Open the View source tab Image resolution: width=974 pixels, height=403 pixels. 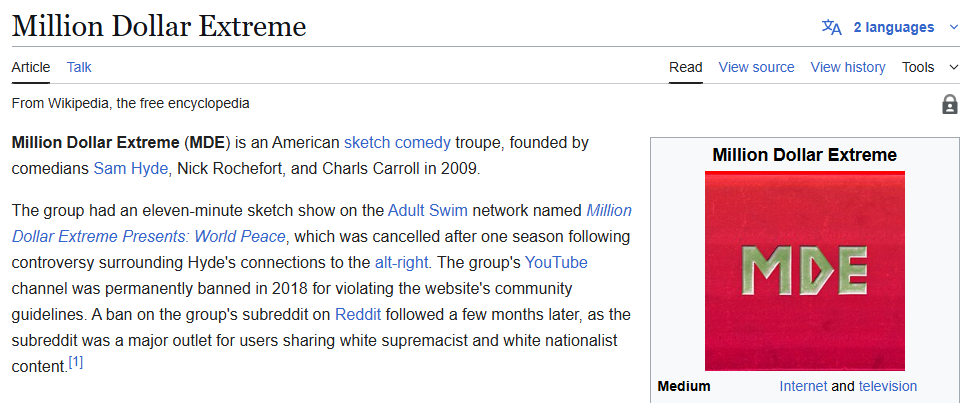pyautogui.click(x=757, y=67)
